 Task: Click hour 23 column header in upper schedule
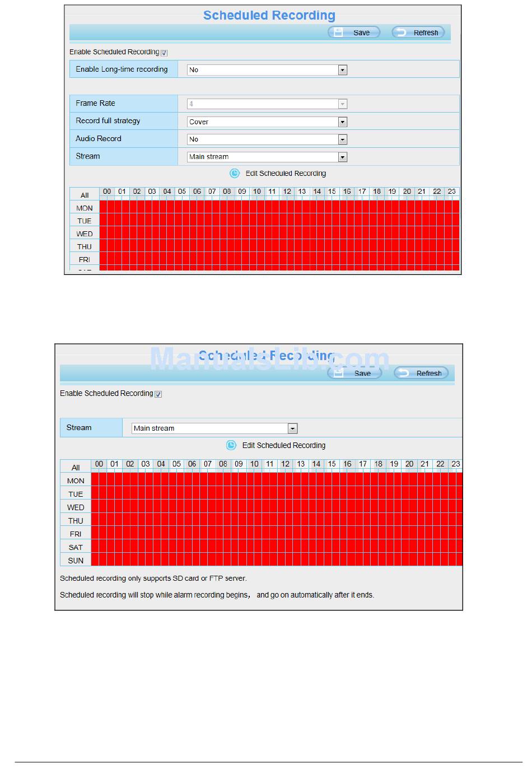click(x=452, y=192)
